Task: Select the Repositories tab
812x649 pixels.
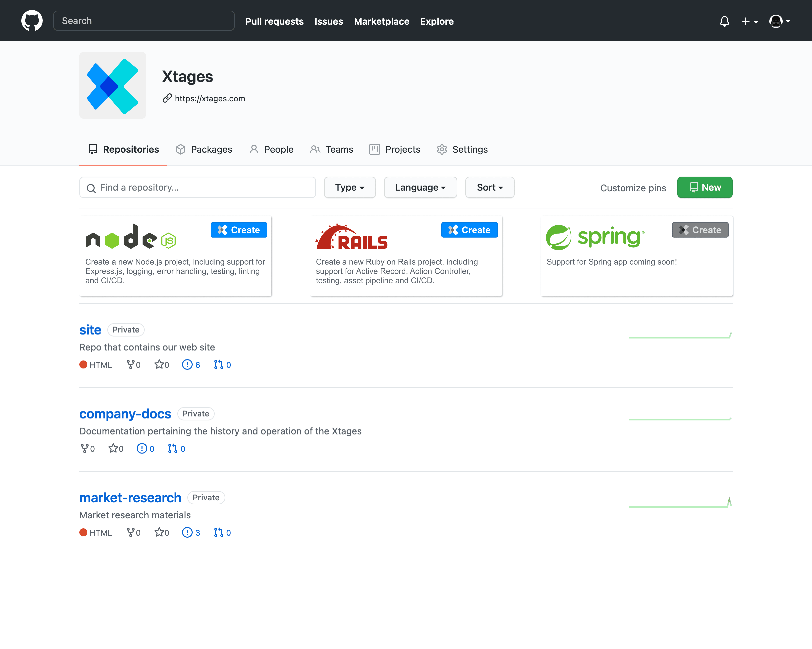Action: click(x=123, y=149)
